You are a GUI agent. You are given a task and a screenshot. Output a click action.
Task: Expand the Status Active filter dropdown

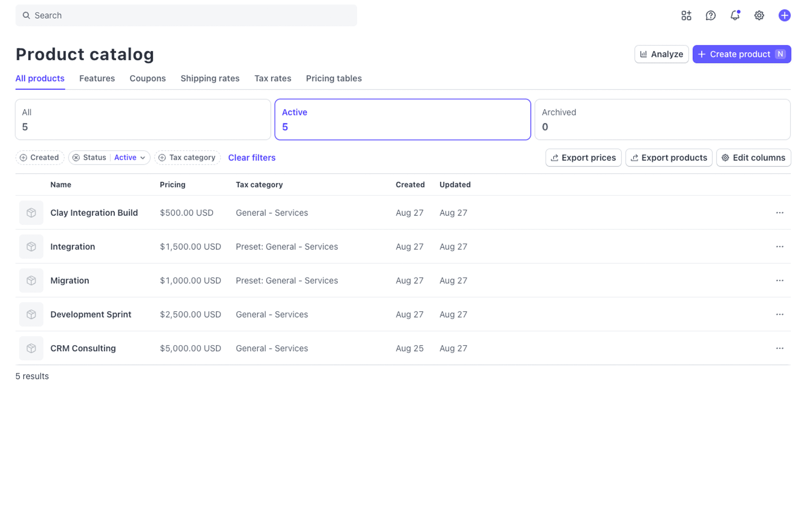pyautogui.click(x=130, y=158)
